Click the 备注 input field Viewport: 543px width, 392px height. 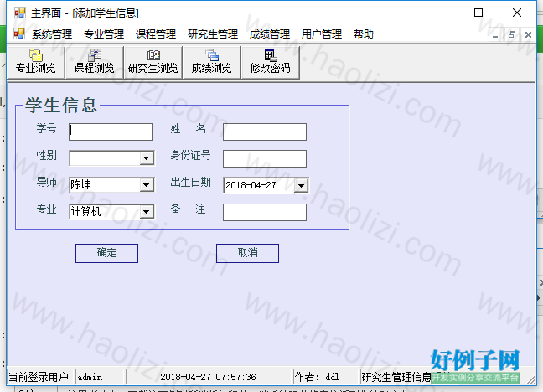[265, 212]
